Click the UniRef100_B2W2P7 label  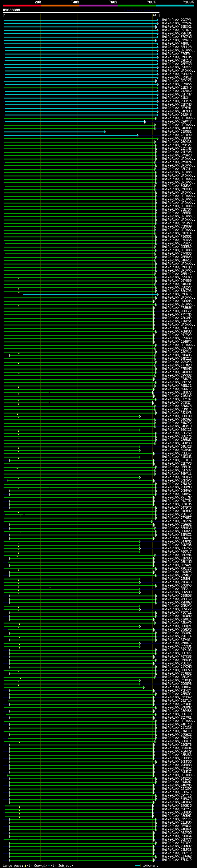pyautogui.click(x=176, y=287)
